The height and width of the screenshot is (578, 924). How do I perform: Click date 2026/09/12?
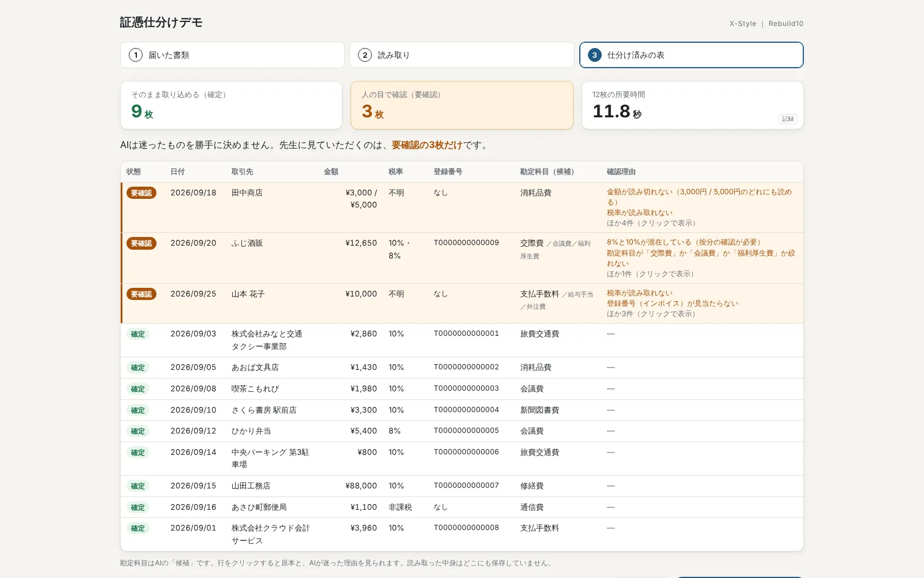(x=193, y=431)
